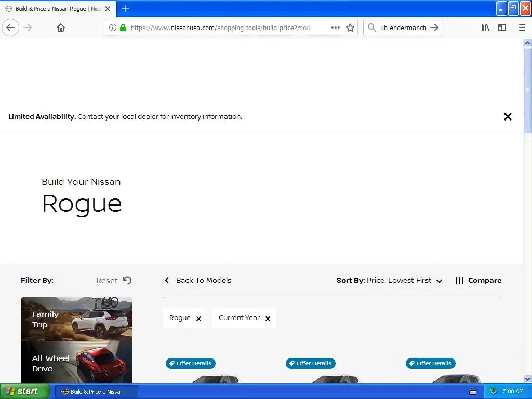Click Build & Price taskbar button
This screenshot has height=399, width=532.
97,392
